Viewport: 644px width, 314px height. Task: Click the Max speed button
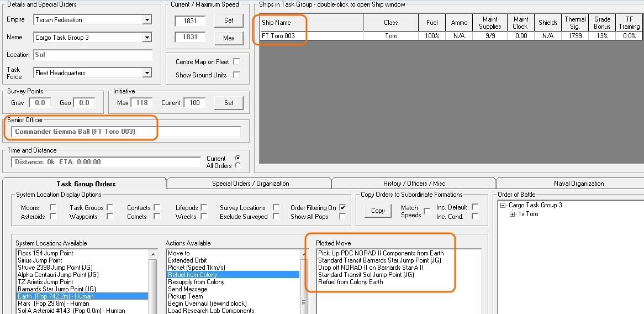click(229, 38)
